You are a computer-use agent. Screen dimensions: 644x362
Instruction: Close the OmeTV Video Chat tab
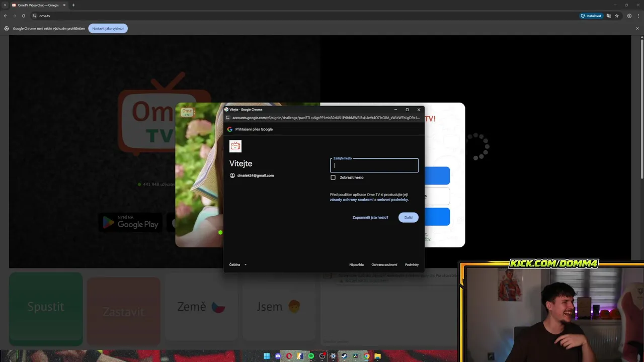click(x=64, y=5)
